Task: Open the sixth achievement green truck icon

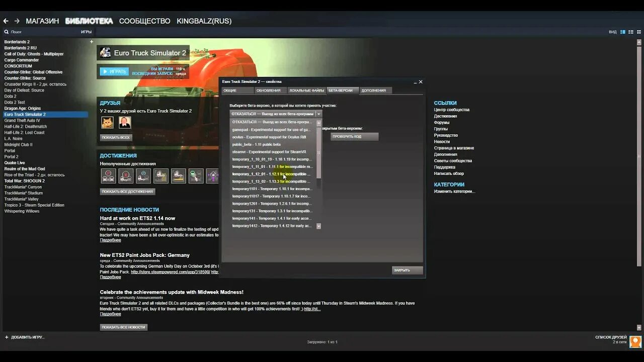Action: coord(196,175)
